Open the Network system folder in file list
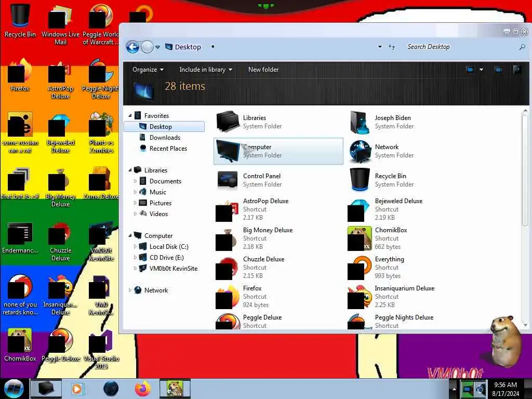The image size is (532, 399). [360, 151]
